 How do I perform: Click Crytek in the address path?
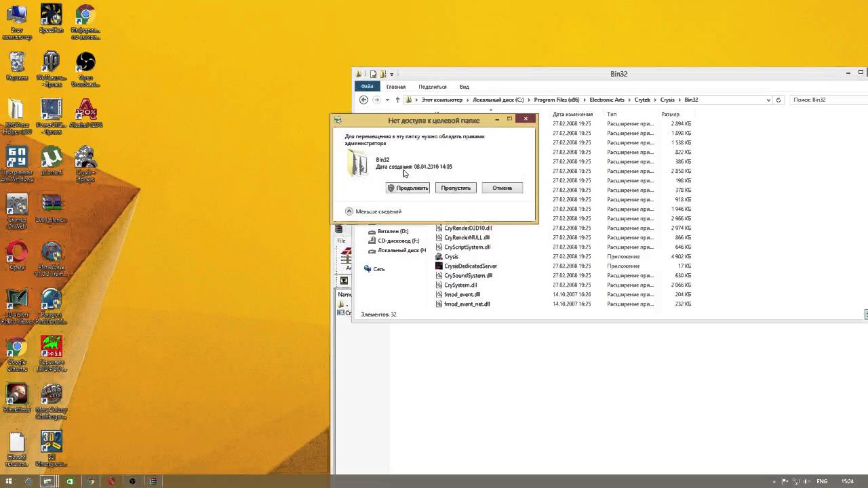tap(642, 100)
